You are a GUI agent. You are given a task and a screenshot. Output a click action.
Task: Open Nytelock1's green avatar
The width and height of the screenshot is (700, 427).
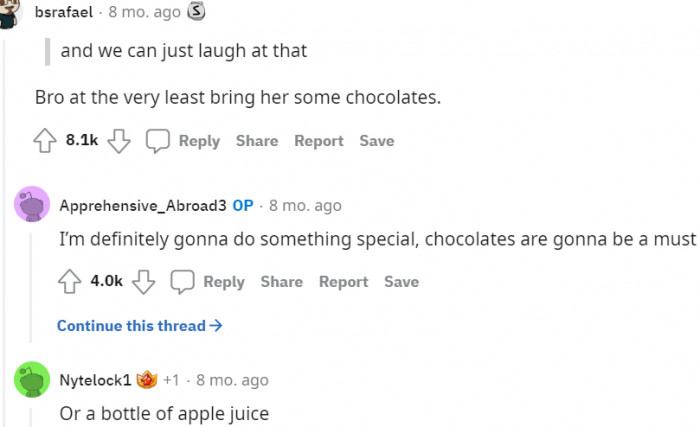pyautogui.click(x=33, y=381)
